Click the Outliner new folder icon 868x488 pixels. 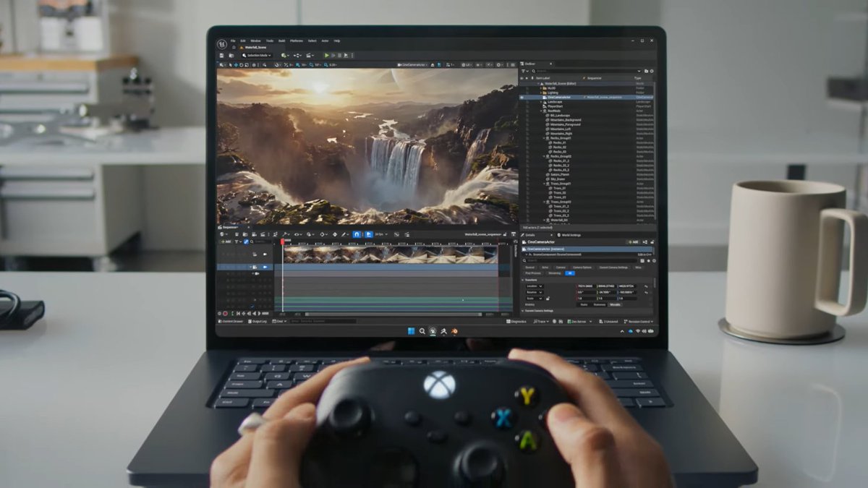(646, 71)
